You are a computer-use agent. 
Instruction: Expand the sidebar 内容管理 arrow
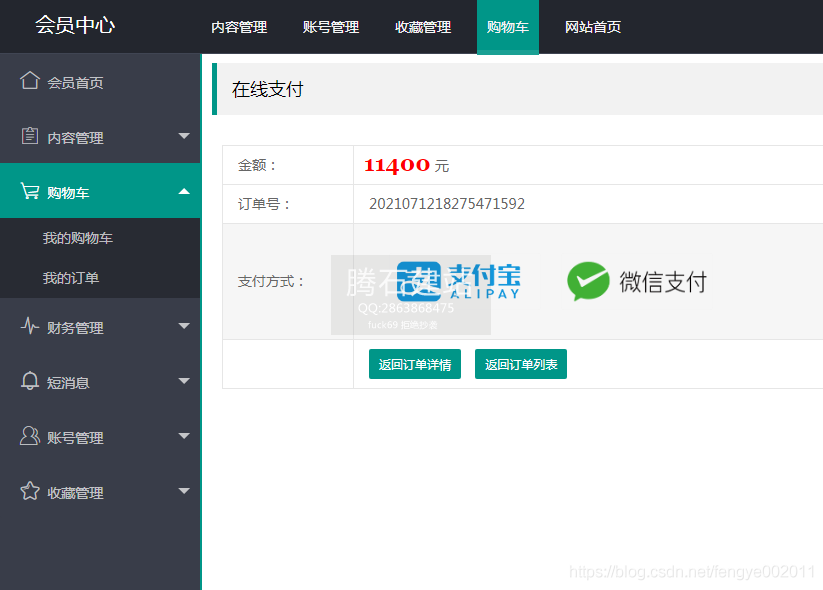coord(184,136)
